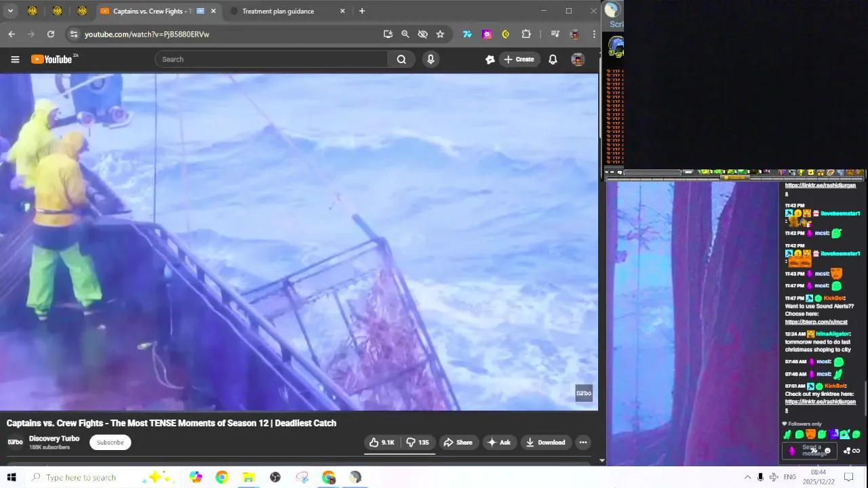
Task: Open the clock showing 08:44
Action: (818, 477)
